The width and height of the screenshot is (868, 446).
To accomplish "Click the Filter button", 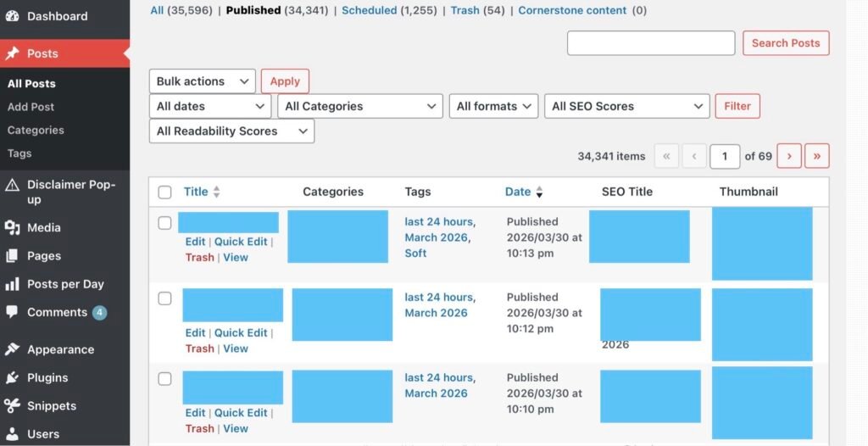I will (x=737, y=106).
